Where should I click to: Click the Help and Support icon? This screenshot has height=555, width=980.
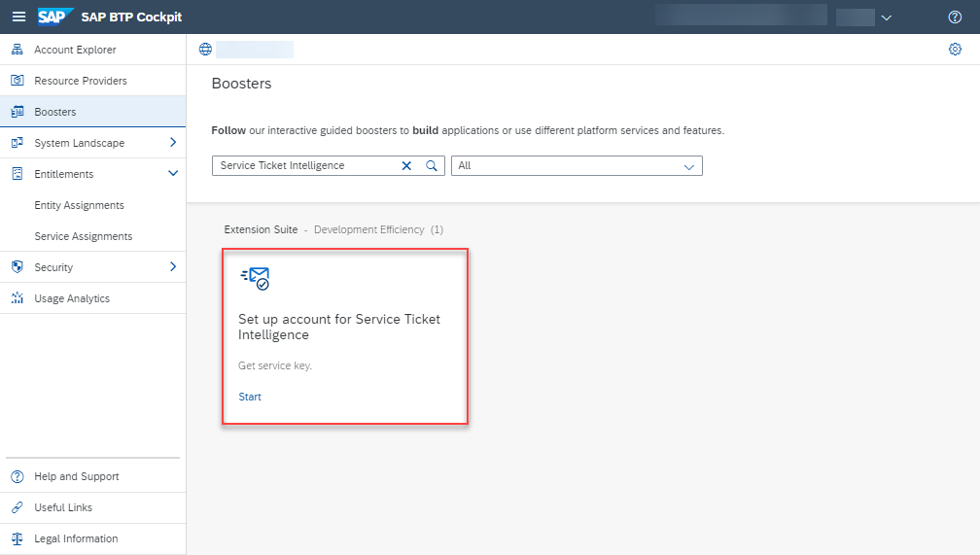point(17,476)
